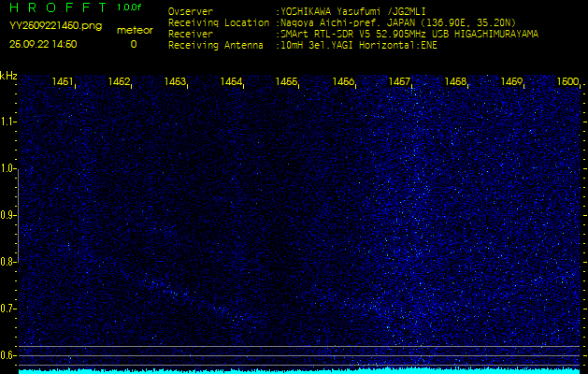Click the Ovserver name YOSHIKAWA Yasufumi /JG2MLI
This screenshot has height=374, width=588.
click(353, 11)
